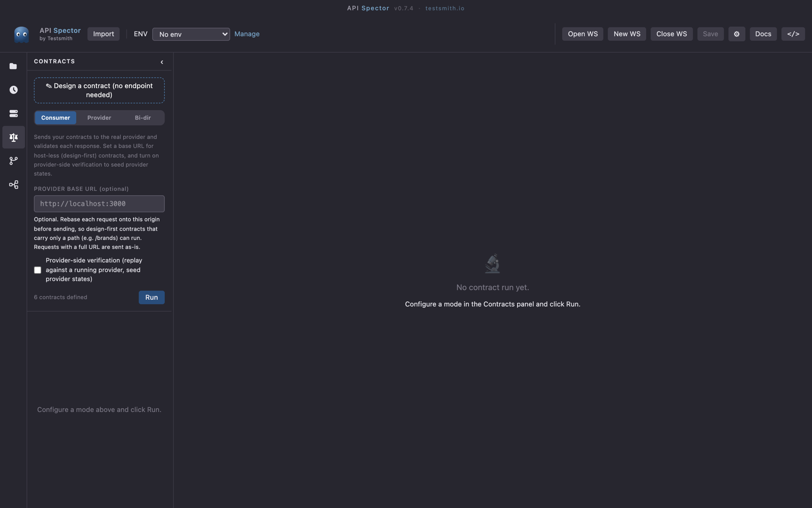Screen dimensions: 812x508
Task: Select the Consumer mode tab
Action: pyautogui.click(x=55, y=118)
